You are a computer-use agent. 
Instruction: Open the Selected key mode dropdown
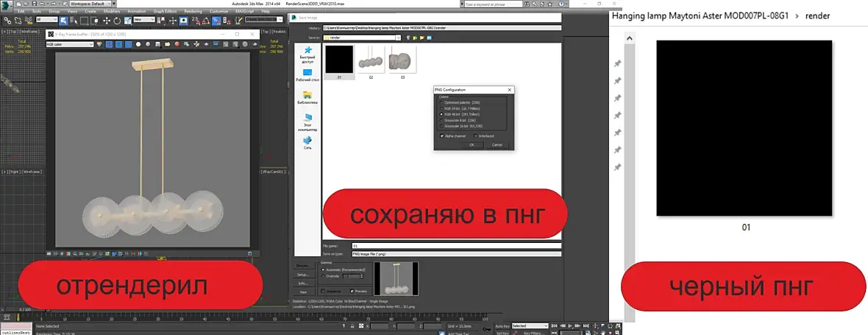[x=530, y=325]
